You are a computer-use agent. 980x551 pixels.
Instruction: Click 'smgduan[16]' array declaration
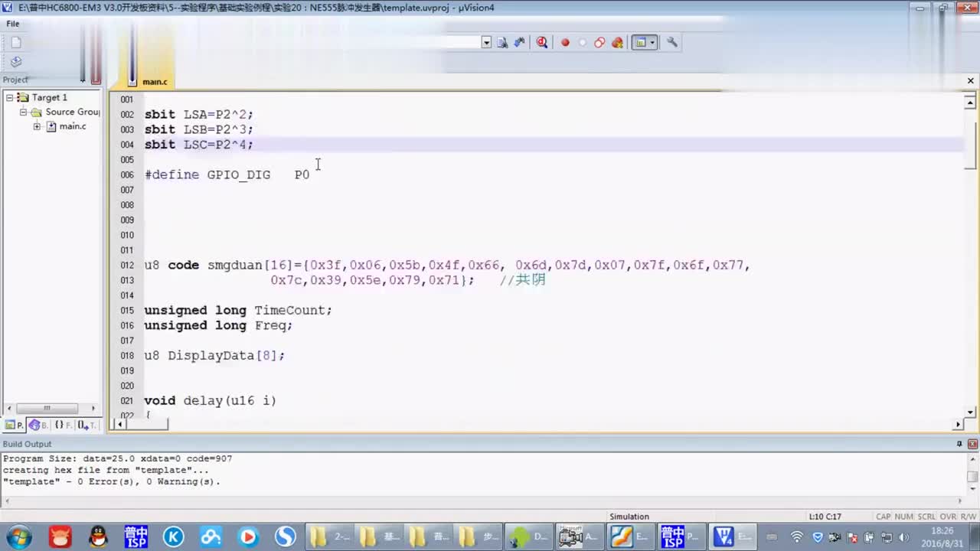click(250, 266)
